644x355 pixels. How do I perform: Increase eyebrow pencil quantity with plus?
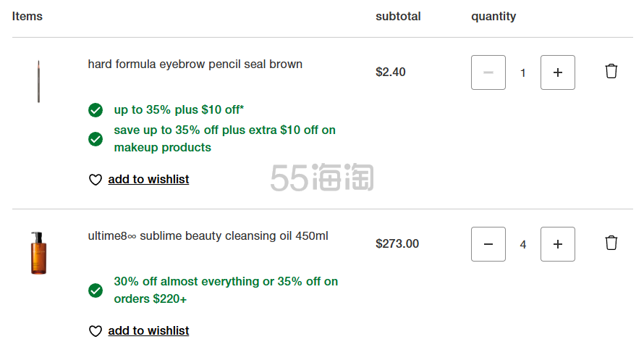(x=557, y=72)
